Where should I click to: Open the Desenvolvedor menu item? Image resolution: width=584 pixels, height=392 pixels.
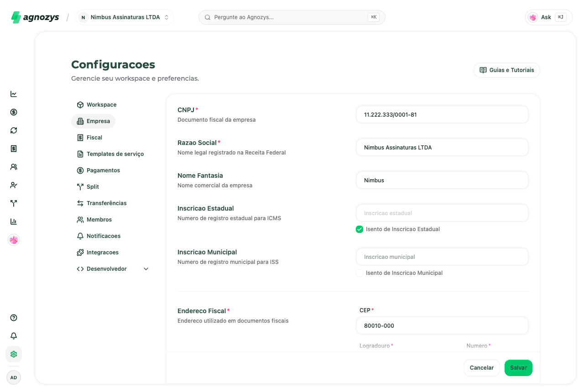[112, 269]
